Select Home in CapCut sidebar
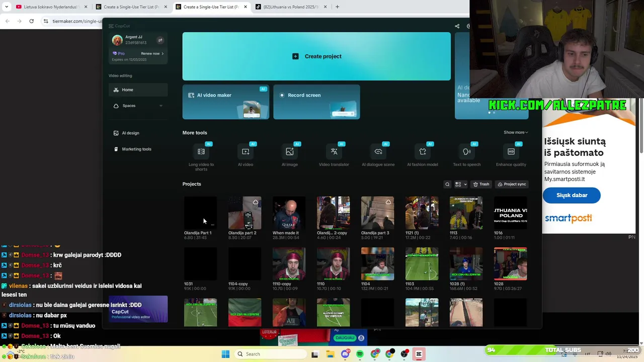Screen dimensions: 644x362 tap(138, 89)
